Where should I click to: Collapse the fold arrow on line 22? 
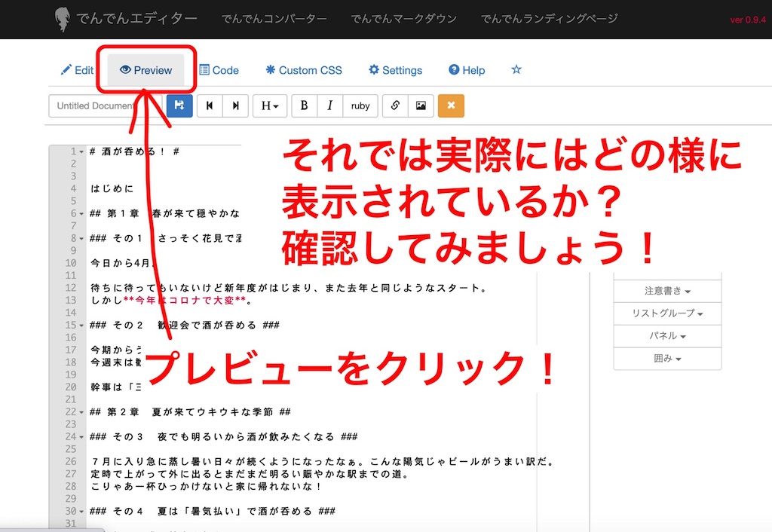point(81,412)
